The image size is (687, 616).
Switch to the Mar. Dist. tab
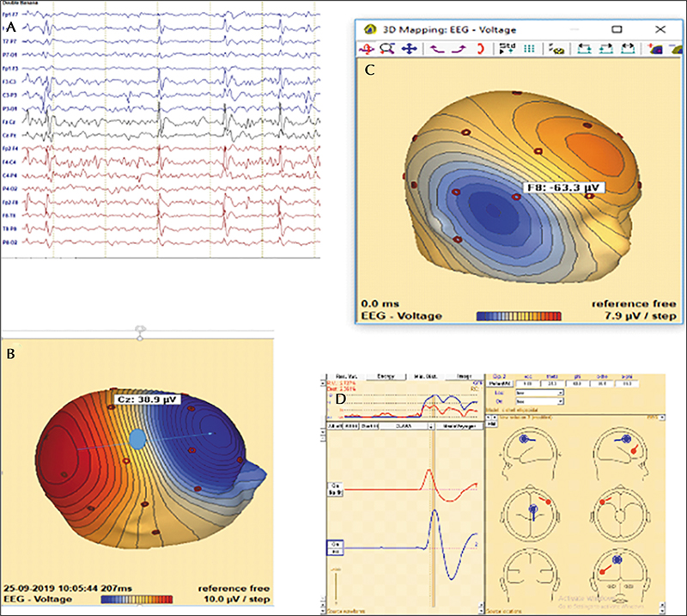click(x=425, y=376)
